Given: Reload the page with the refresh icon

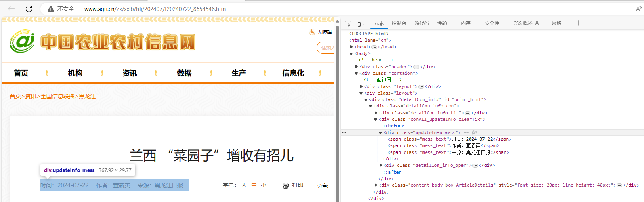Looking at the screenshot, I should click(29, 8).
